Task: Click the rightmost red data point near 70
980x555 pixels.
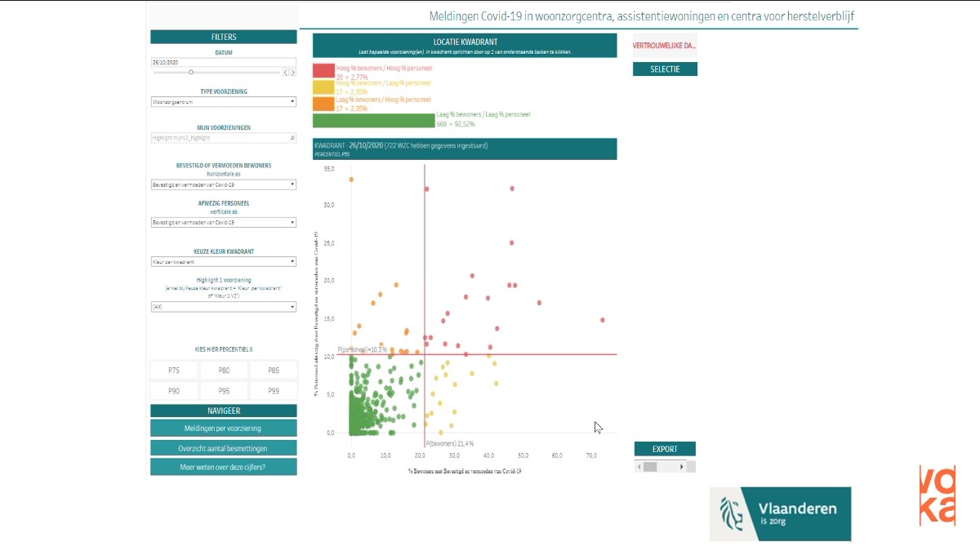Action: 603,320
